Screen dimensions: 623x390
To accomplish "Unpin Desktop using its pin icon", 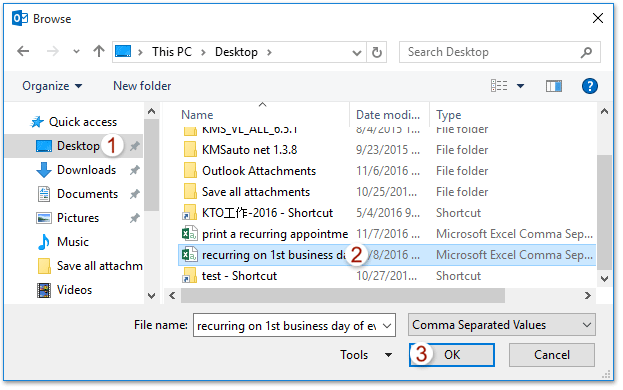I will [135, 146].
